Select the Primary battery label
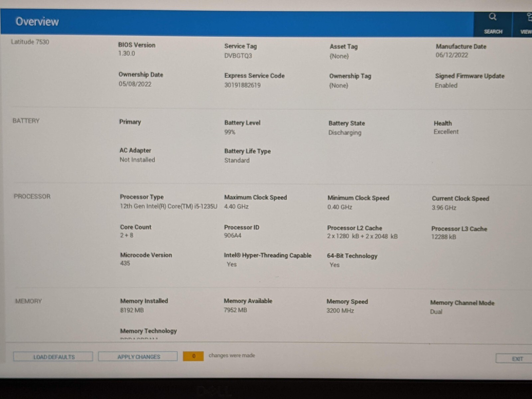 pos(130,122)
